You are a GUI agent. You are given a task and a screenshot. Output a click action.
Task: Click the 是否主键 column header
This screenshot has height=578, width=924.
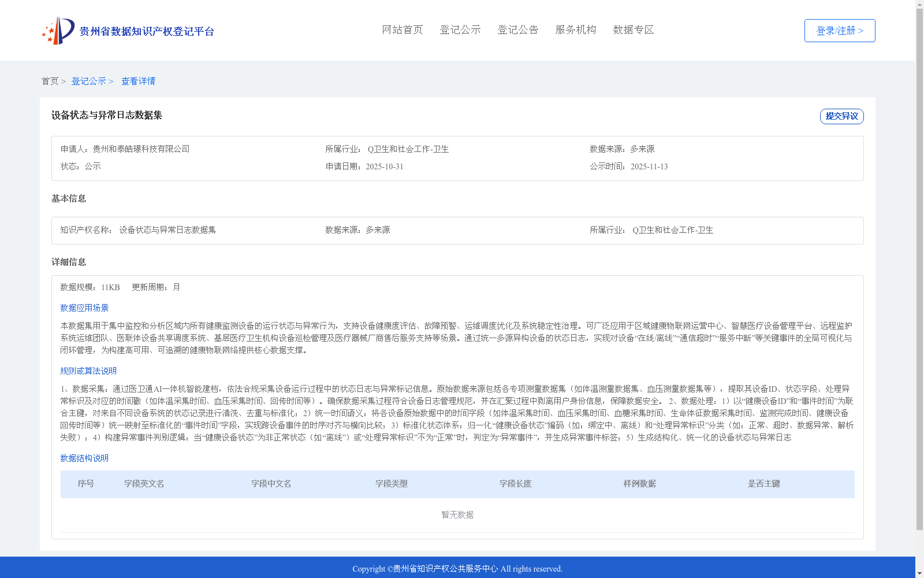coord(764,484)
